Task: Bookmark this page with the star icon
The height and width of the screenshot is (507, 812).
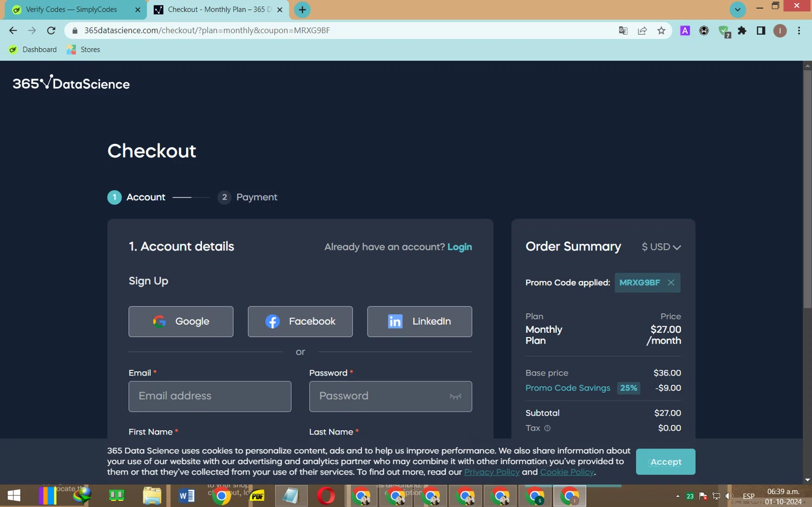Action: [661, 30]
